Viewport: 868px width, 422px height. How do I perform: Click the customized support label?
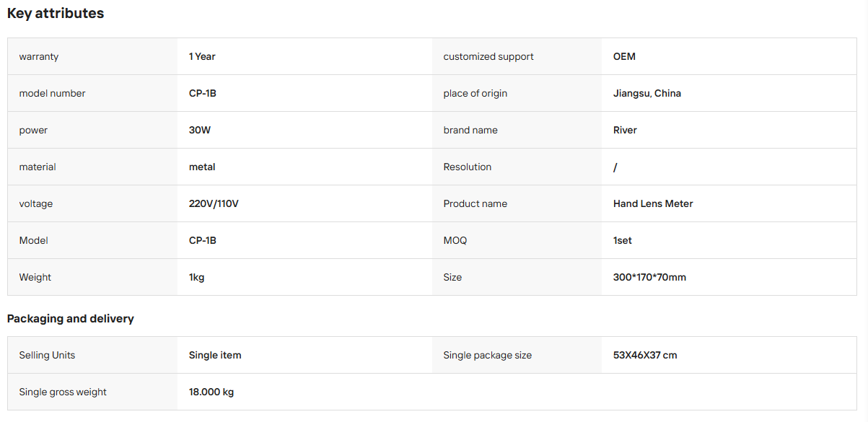[x=488, y=56]
